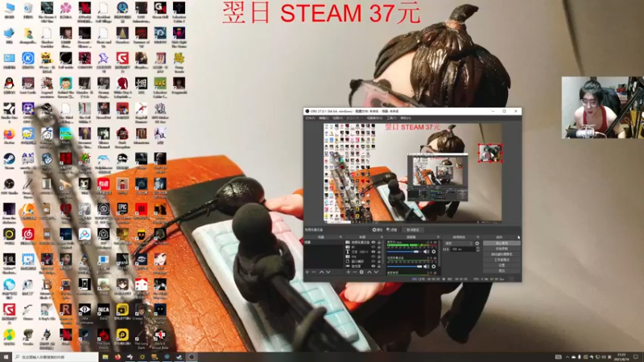The height and width of the screenshot is (362, 644).
Task: Open the Profile menu in OBS
Action: 355,118
